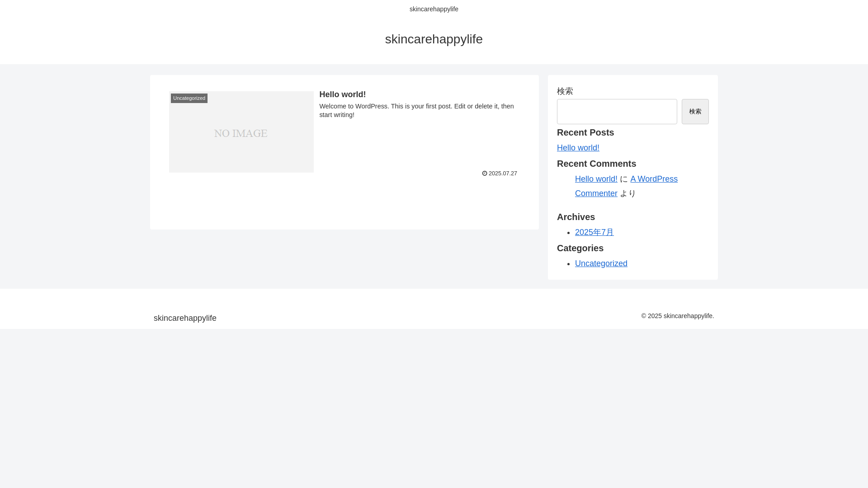Click the clock icon beside 2025.07.27
The height and width of the screenshot is (488, 868).
coord(485,174)
